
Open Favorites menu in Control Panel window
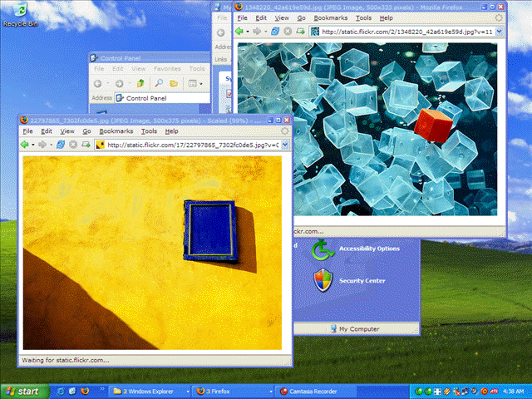[x=167, y=69]
